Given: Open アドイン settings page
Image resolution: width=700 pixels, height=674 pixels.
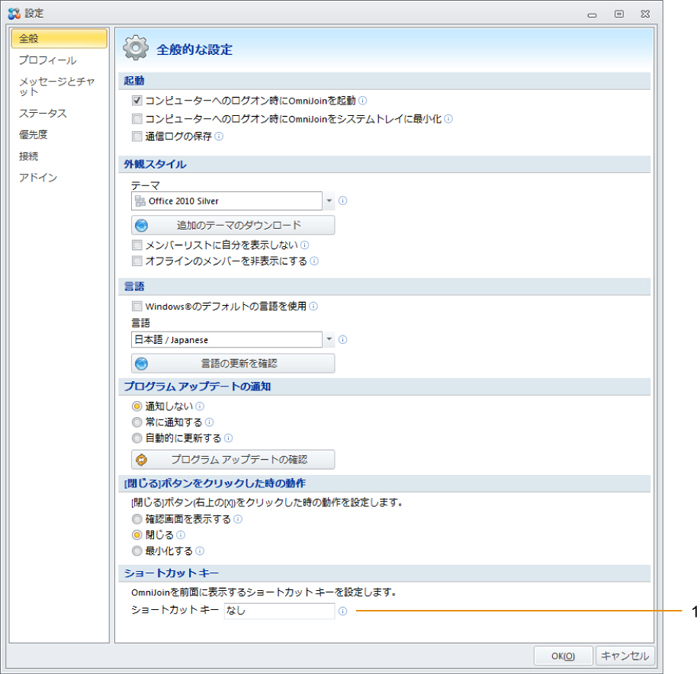Looking at the screenshot, I should click(38, 178).
